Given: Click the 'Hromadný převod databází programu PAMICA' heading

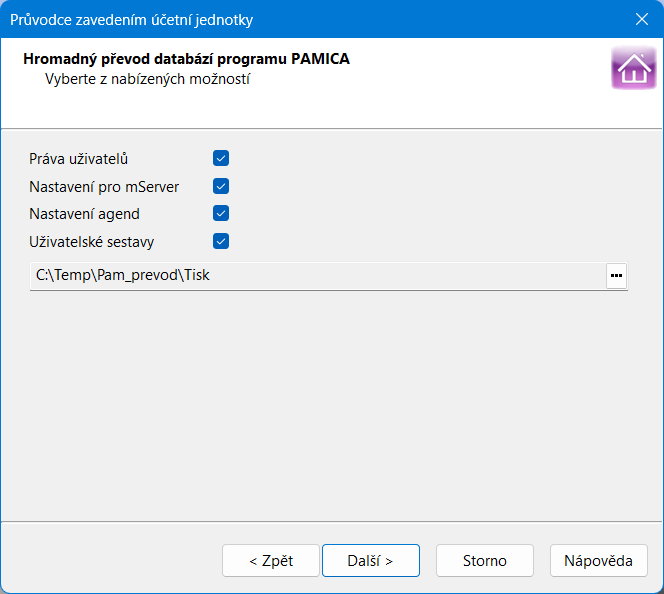Looking at the screenshot, I should 186,59.
